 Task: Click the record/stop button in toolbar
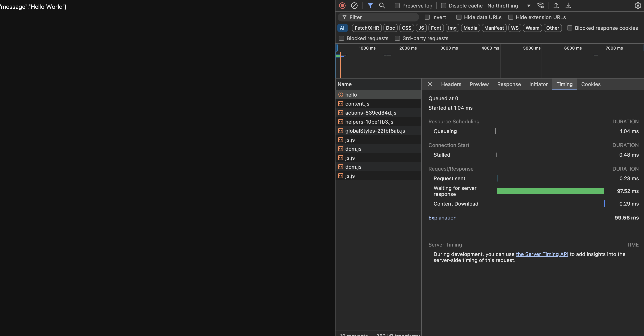coord(342,6)
